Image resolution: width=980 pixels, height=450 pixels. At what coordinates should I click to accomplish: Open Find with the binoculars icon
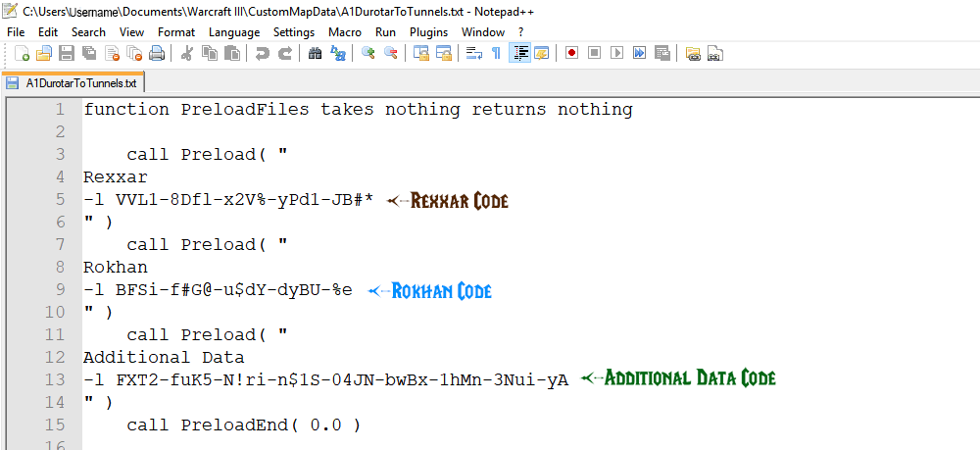coord(316,54)
